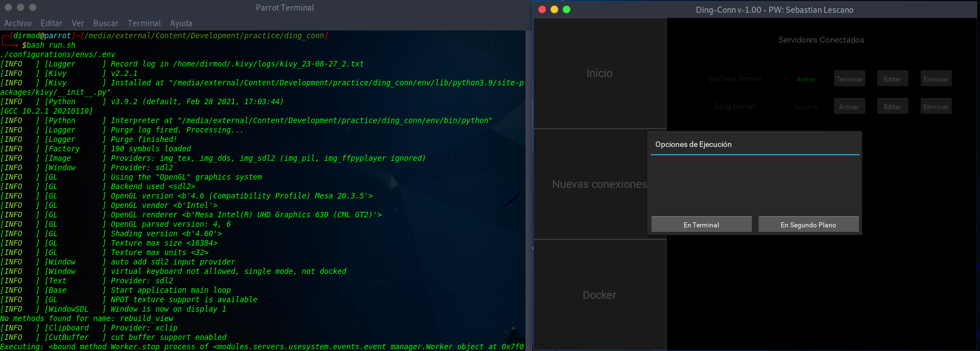Click Editar for Ding Server
The image size is (980, 351).
click(x=892, y=106)
